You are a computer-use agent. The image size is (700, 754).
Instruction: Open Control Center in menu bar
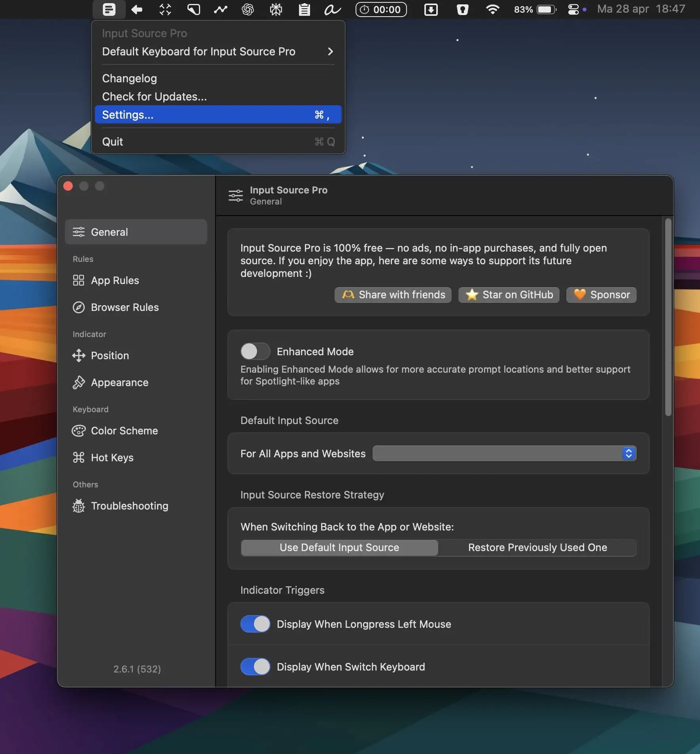coord(573,9)
